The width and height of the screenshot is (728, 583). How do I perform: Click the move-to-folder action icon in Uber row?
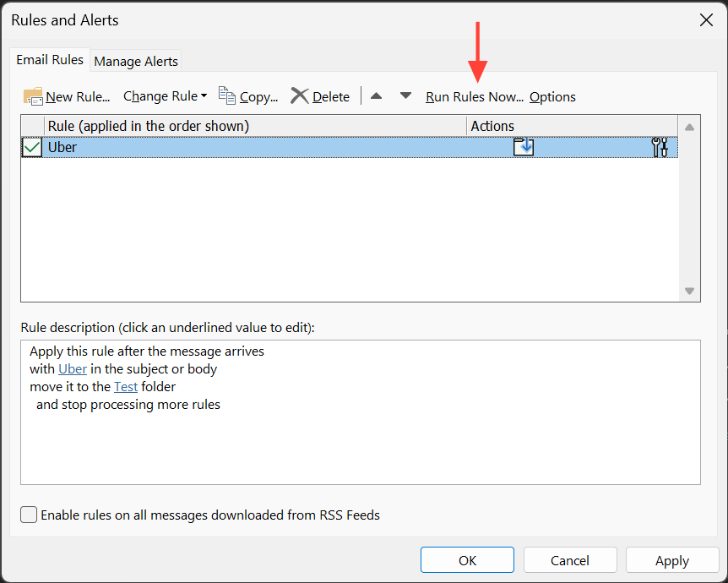[524, 147]
